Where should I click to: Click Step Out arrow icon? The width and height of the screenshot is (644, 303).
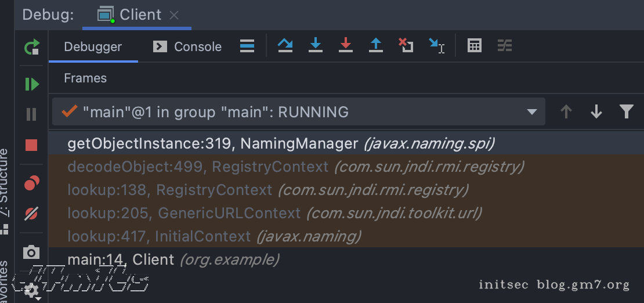pos(376,46)
